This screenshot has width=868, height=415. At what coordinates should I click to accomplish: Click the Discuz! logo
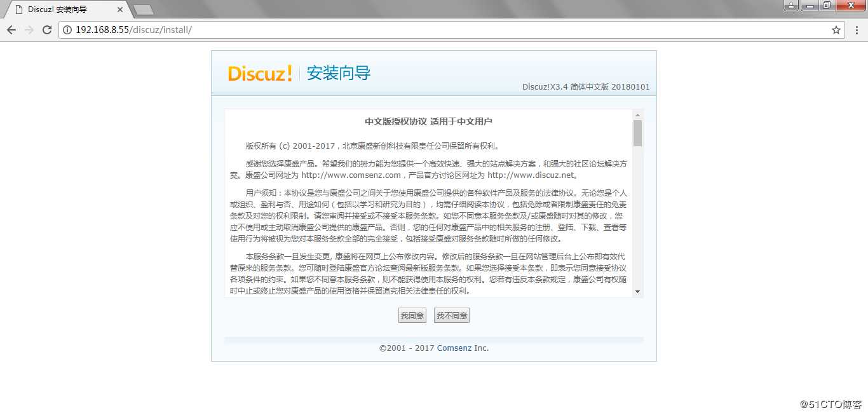(261, 73)
